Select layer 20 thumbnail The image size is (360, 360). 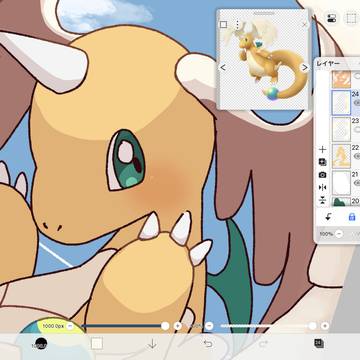pyautogui.click(x=341, y=201)
